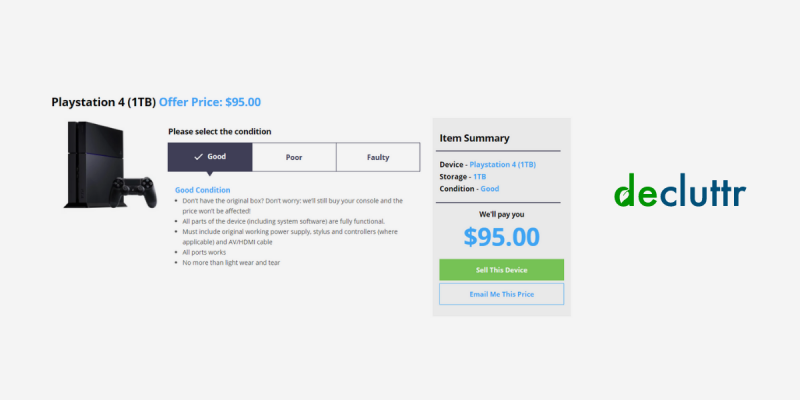This screenshot has width=800, height=400.
Task: Click Email Me This Price button
Action: (502, 294)
